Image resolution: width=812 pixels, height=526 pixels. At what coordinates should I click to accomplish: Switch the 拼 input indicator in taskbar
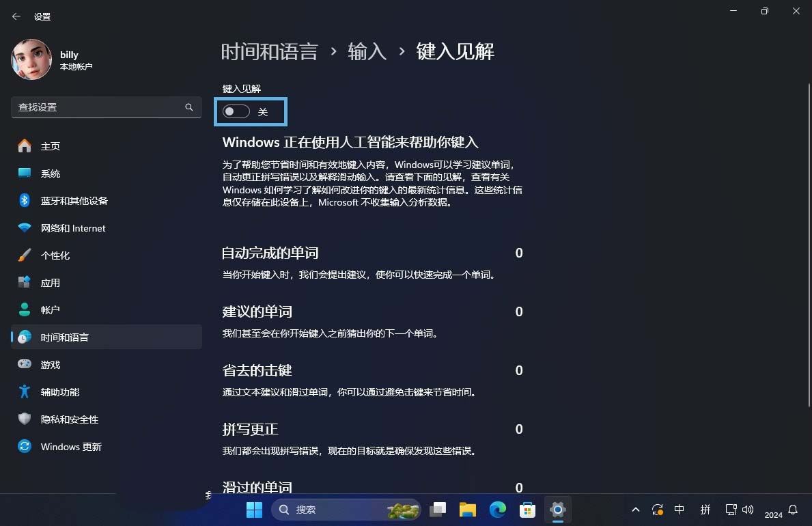pyautogui.click(x=705, y=510)
